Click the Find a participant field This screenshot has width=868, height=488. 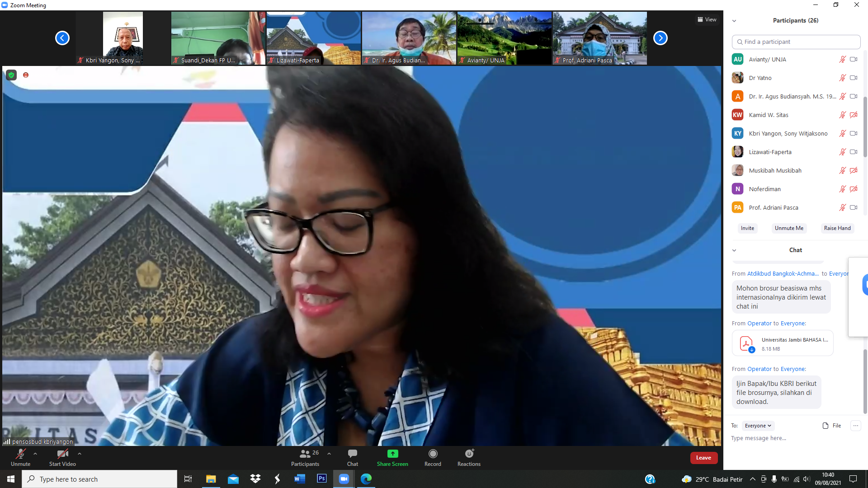pyautogui.click(x=796, y=42)
